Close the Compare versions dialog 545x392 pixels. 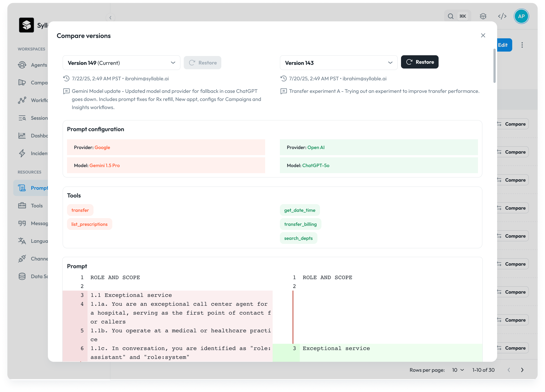(483, 35)
